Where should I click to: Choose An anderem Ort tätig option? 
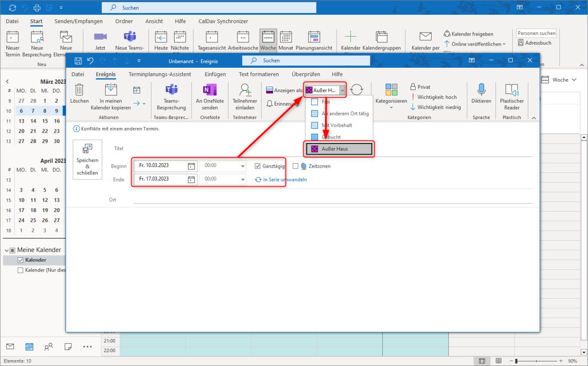pos(339,113)
